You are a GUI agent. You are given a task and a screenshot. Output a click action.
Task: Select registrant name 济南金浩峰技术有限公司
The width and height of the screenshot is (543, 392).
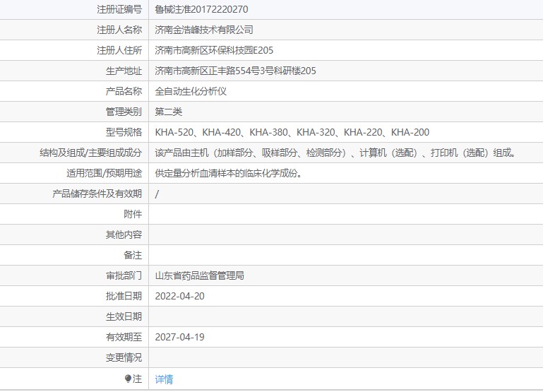point(204,30)
